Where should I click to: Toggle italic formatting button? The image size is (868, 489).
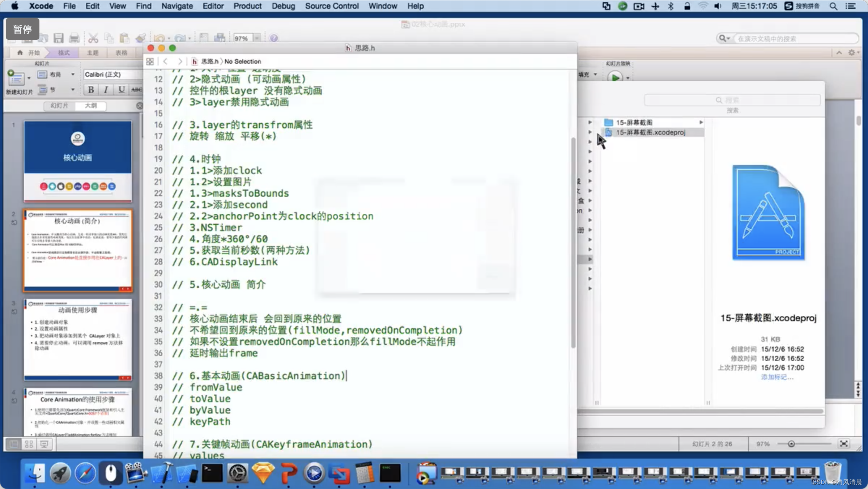(106, 90)
